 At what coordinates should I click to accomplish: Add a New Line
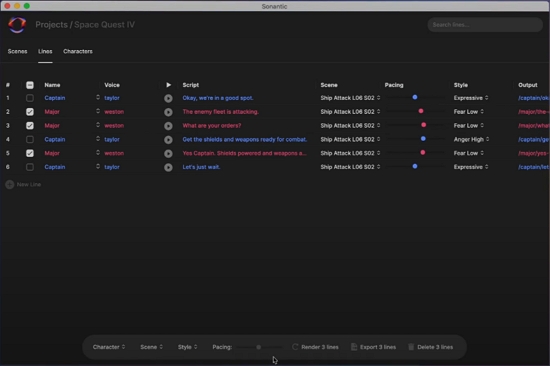(x=24, y=185)
